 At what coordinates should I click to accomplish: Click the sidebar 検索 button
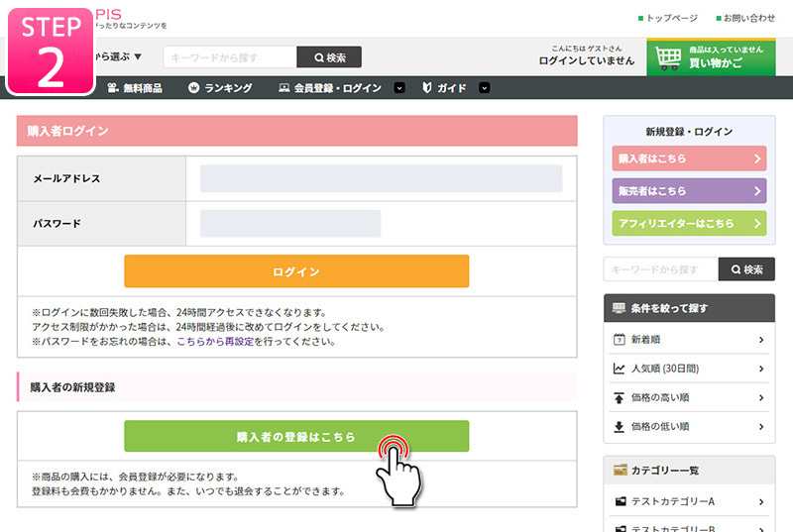(x=746, y=269)
